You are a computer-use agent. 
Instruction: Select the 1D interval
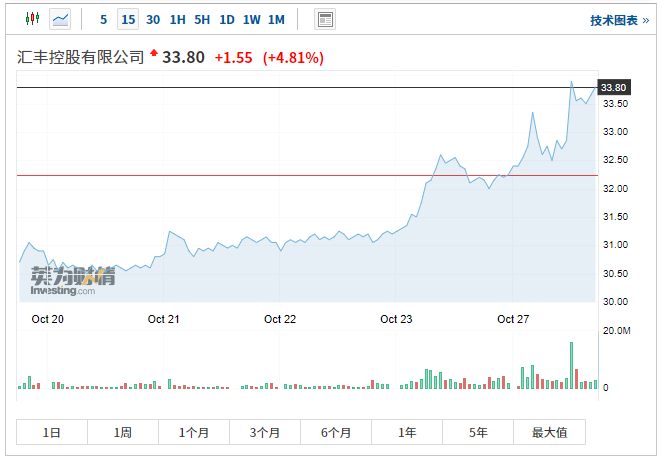(x=227, y=19)
